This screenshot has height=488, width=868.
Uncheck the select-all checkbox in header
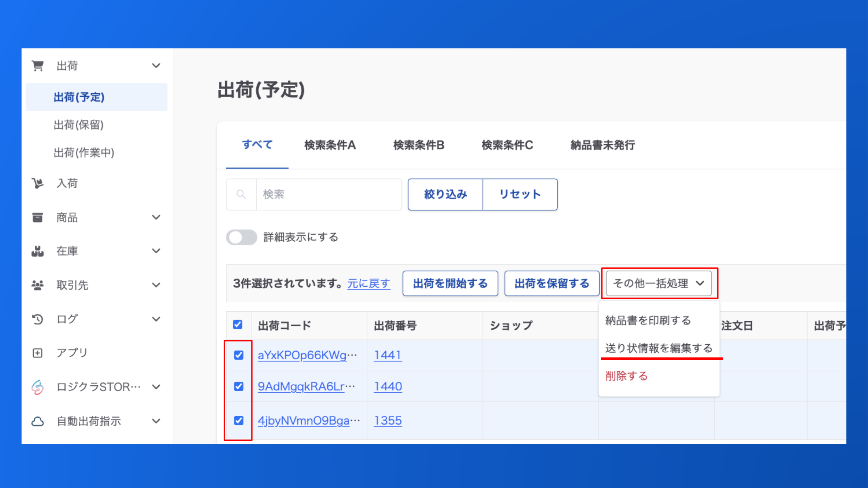coord(238,325)
